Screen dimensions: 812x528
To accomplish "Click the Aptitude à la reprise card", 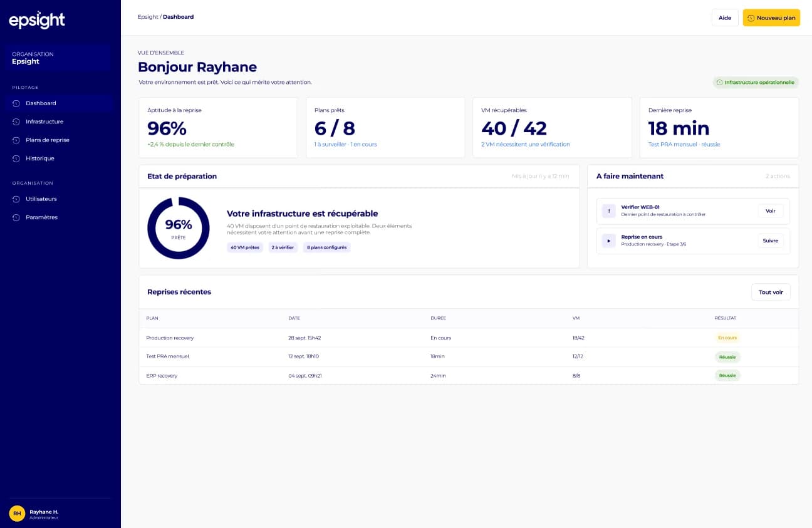I will click(218, 128).
